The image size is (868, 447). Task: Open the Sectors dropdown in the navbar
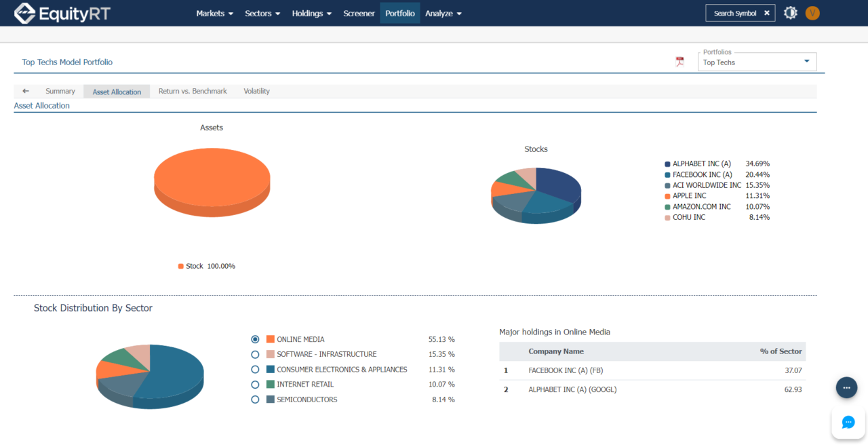[262, 13]
